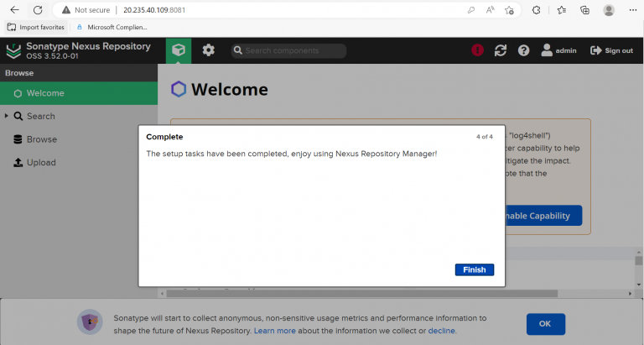Click the browser back arrow
This screenshot has height=345, width=644.
(x=14, y=10)
